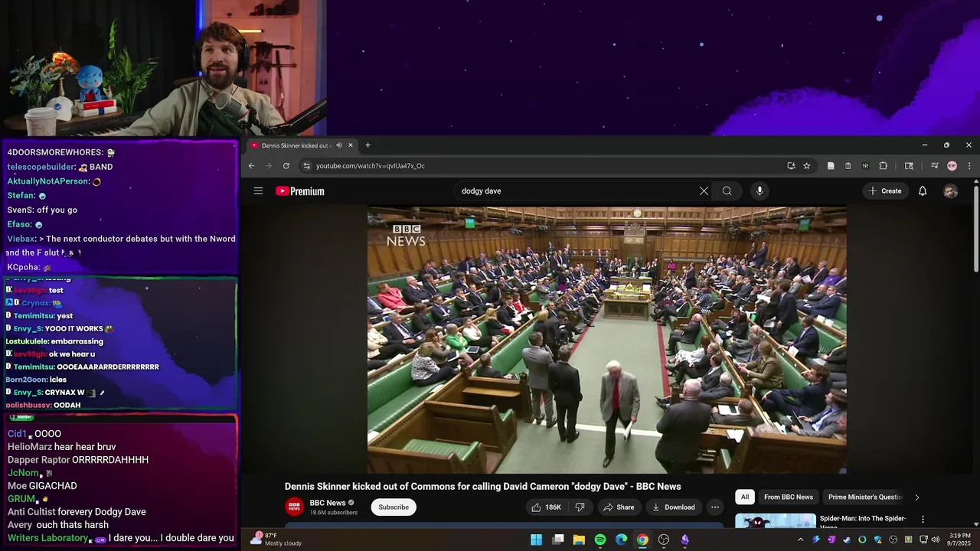Open the YouTube guide hamburger menu
The image size is (980, 551).
tap(258, 191)
